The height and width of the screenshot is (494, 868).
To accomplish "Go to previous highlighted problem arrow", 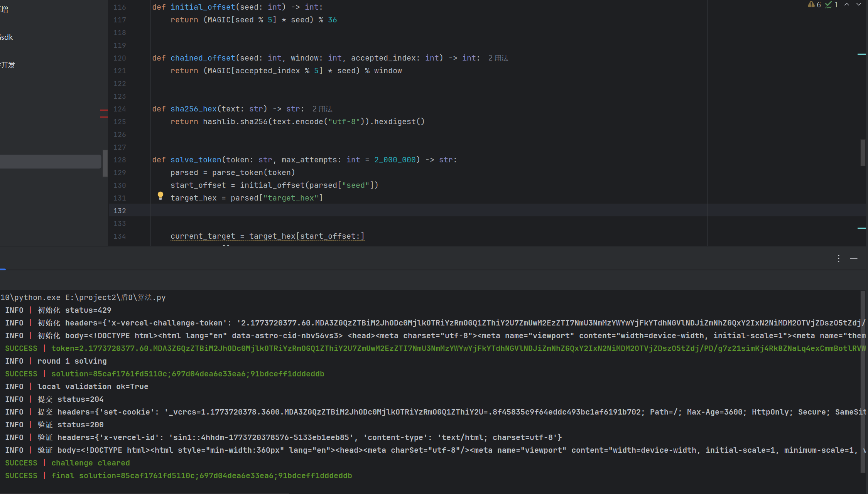I will 847,5.
